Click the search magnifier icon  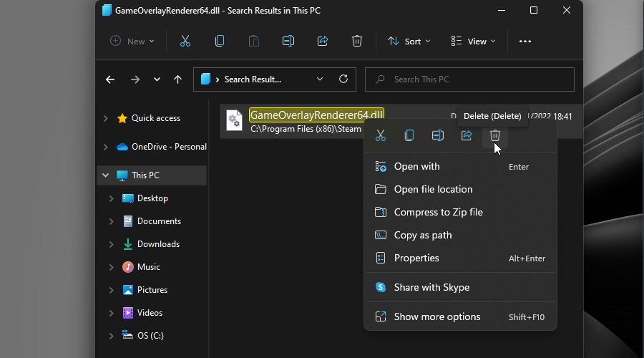pos(380,79)
